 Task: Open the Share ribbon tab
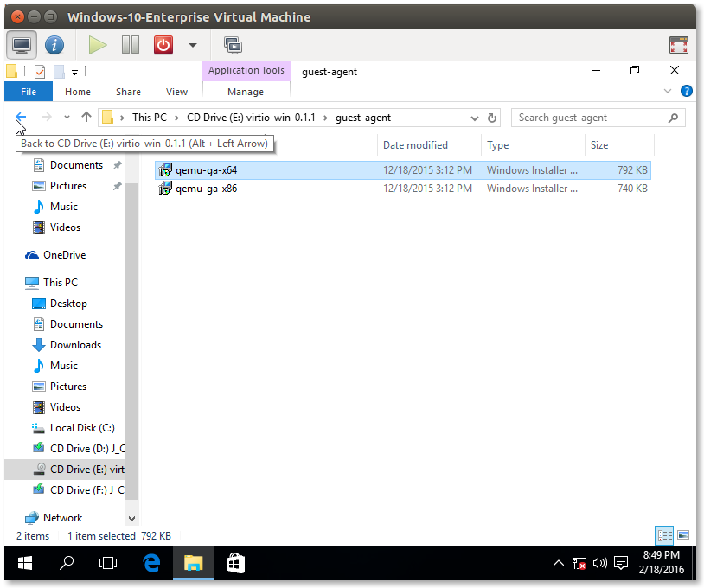coord(128,92)
